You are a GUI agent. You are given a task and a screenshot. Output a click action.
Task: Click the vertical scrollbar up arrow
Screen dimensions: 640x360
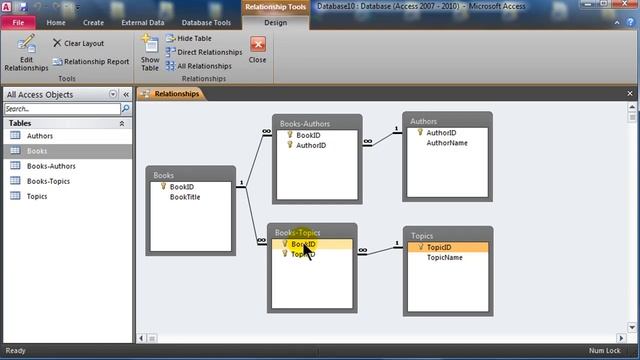[632, 107]
